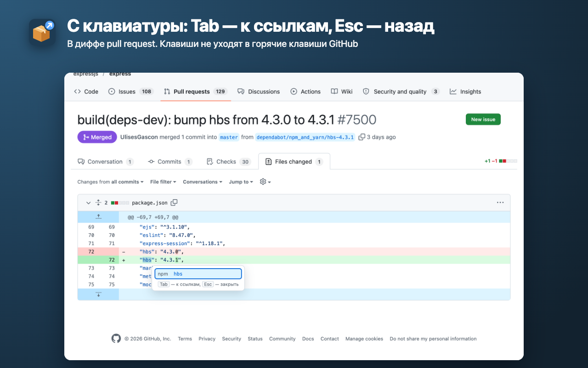
Task: Click the npm hbs link in popup
Action: pos(198,274)
